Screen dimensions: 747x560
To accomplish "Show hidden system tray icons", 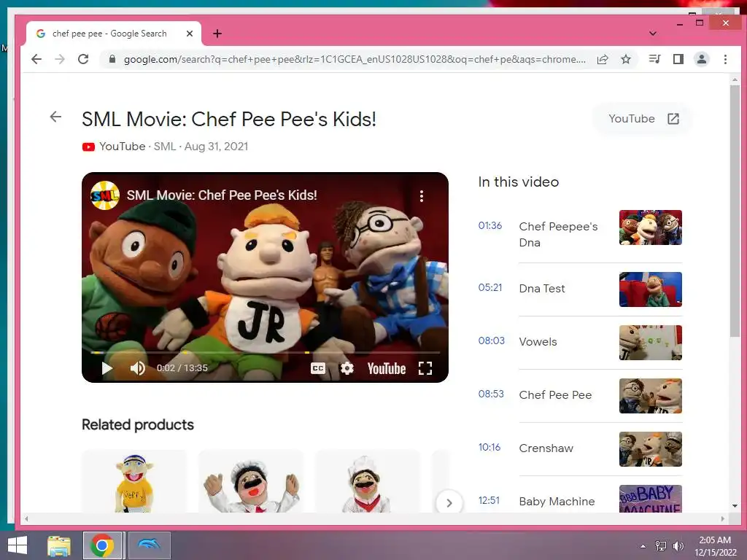I will click(643, 546).
